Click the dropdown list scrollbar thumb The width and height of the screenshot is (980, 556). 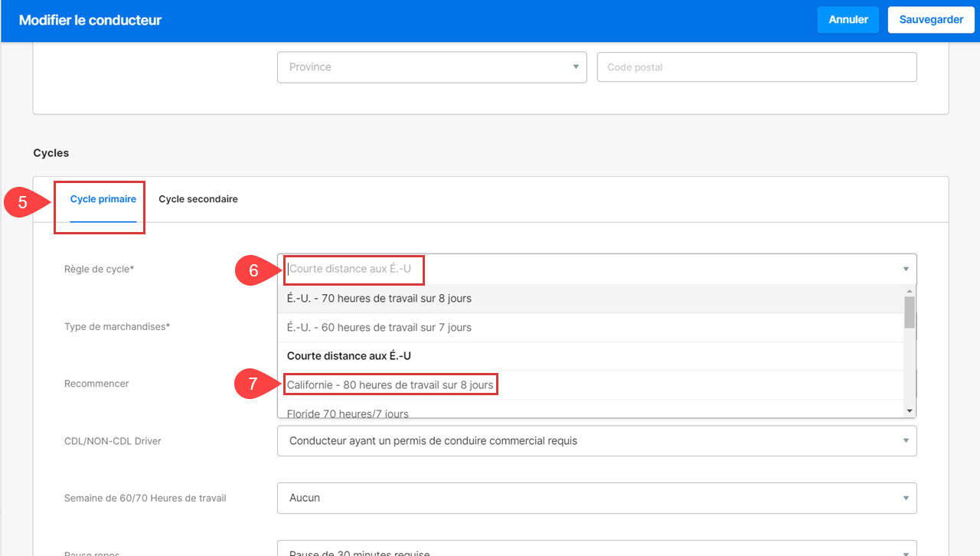click(x=910, y=312)
